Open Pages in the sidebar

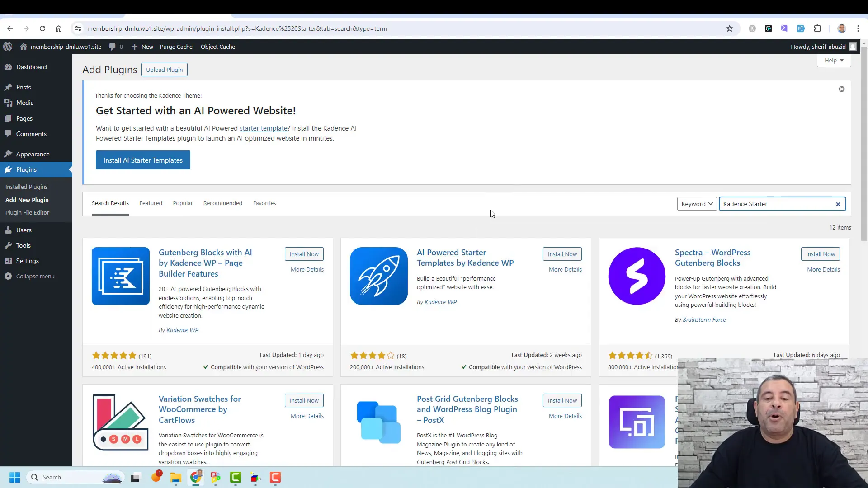click(x=36, y=118)
